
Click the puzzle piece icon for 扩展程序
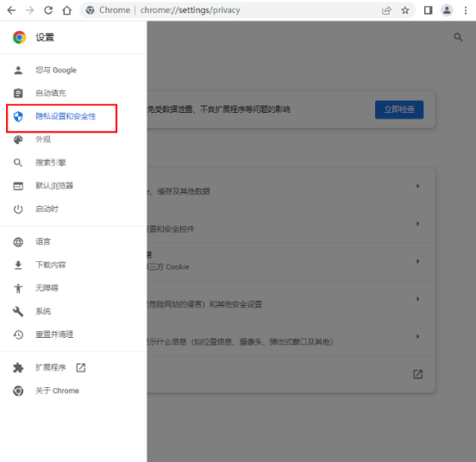[18, 368]
